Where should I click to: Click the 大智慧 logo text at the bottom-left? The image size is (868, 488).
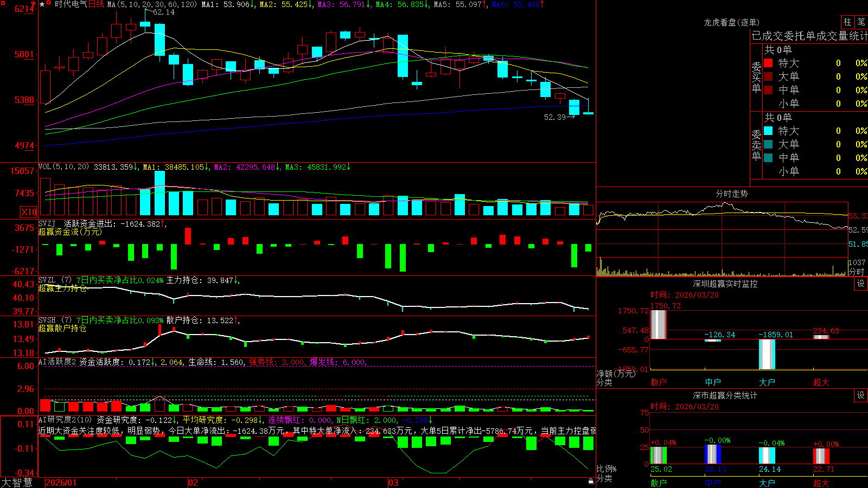coord(17,483)
